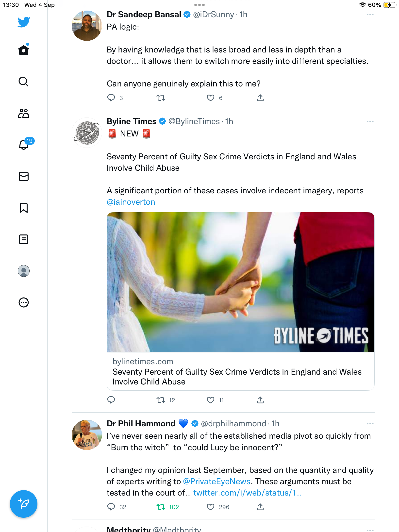Open Profile avatar icon in sidebar
Image resolution: width=399 pixels, height=532 pixels.
point(24,271)
